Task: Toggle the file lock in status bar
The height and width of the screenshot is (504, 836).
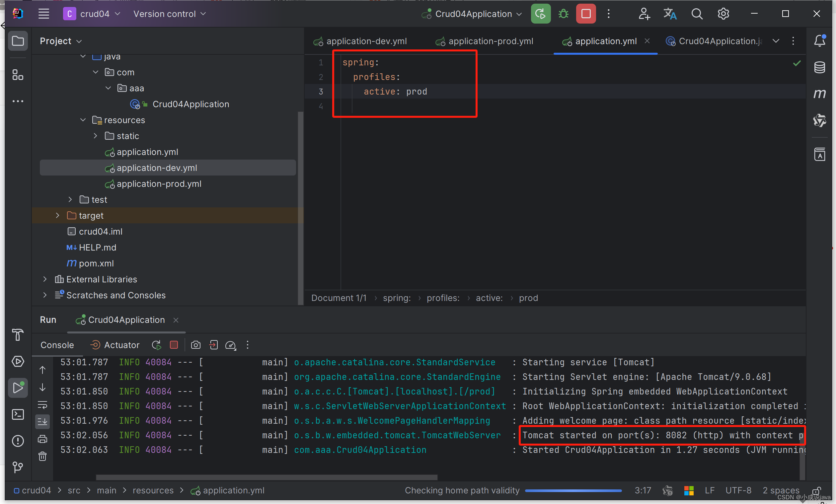Action: [x=818, y=492]
